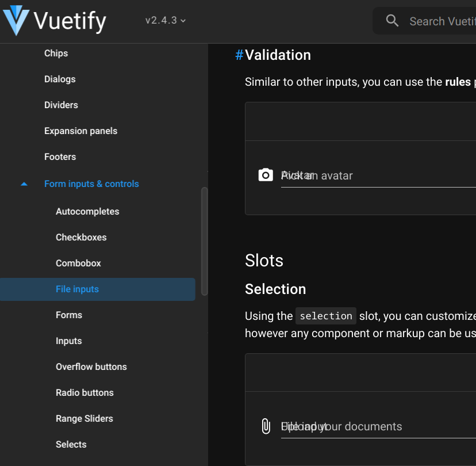Viewport: 476px width, 466px height.
Task: Click the bold rules text link
Action: (x=458, y=82)
